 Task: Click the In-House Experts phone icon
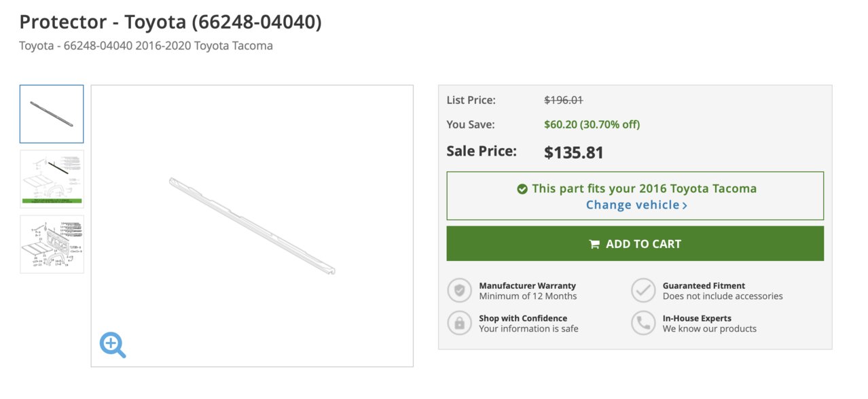(643, 323)
